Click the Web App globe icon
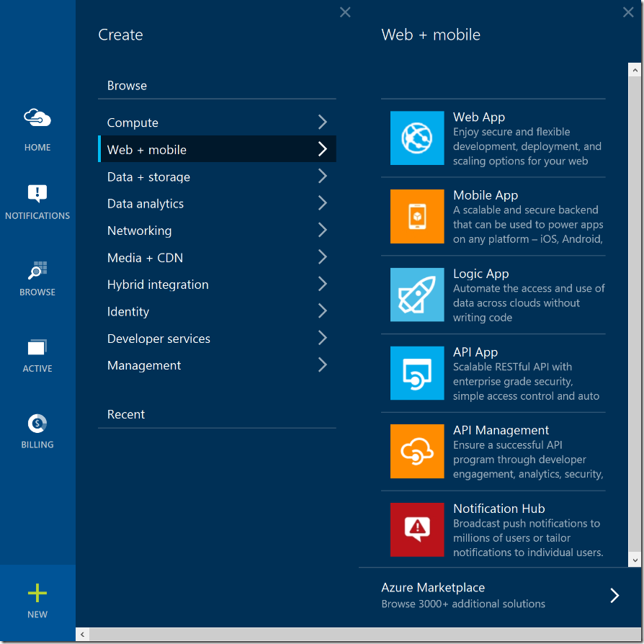The width and height of the screenshot is (644, 644). tap(416, 138)
